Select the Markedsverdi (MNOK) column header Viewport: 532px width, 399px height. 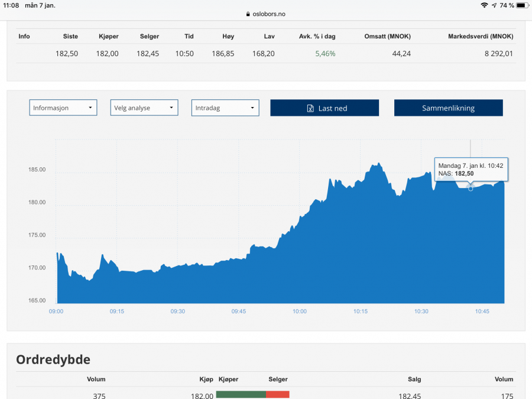481,37
